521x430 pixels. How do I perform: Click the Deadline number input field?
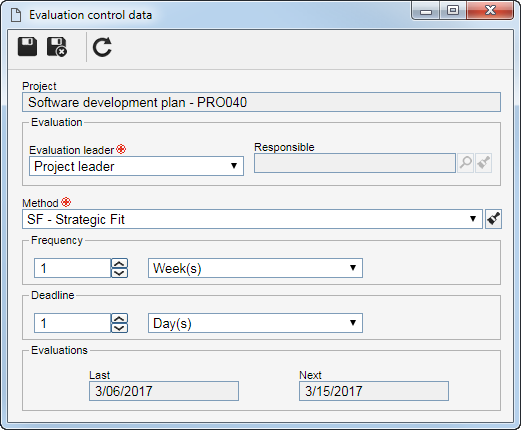point(72,323)
